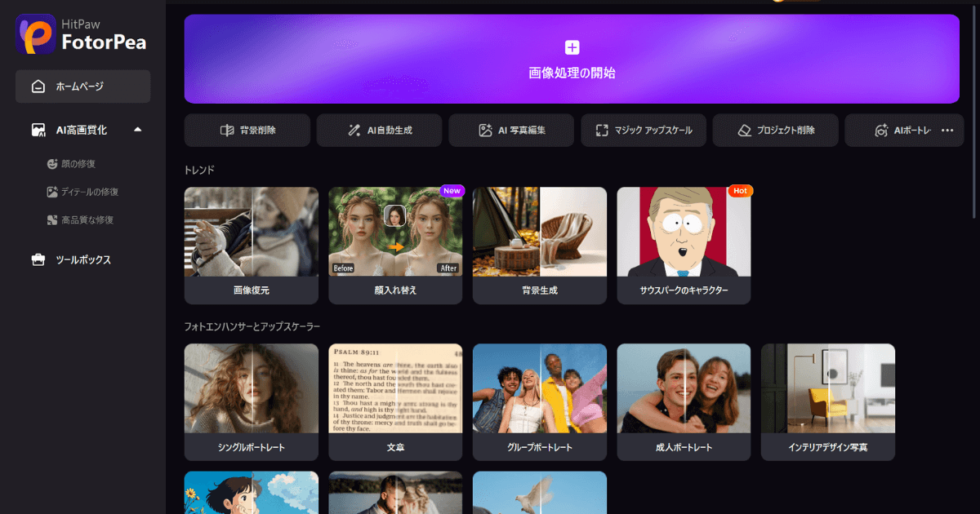Click the plus icon to start image processing
The height and width of the screenshot is (514, 980).
tap(572, 47)
